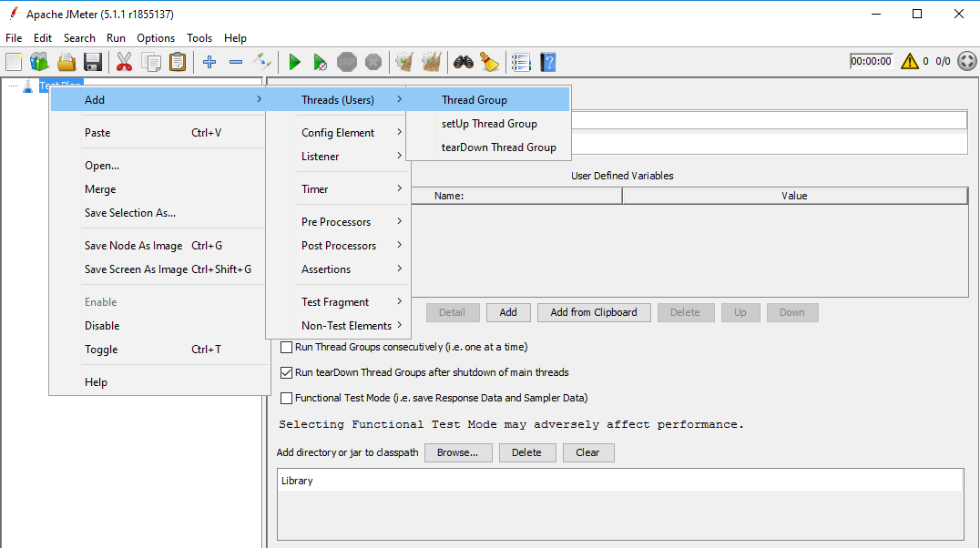This screenshot has height=548, width=980.
Task: Click the Clear classpath button
Action: point(587,452)
